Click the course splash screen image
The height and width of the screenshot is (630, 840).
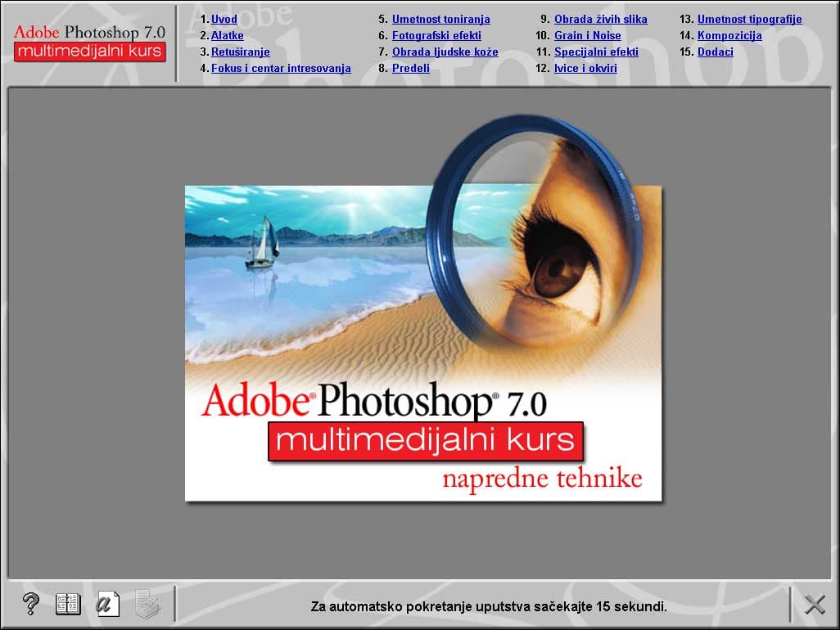422,342
